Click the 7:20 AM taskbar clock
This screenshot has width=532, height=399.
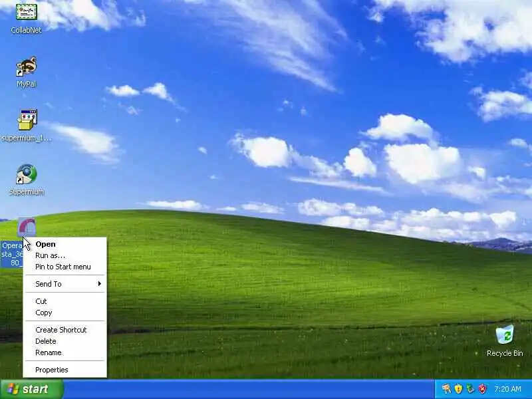coord(507,389)
